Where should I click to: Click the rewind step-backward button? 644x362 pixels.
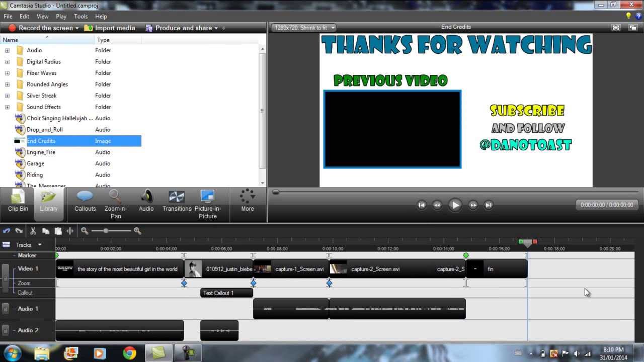437,205
